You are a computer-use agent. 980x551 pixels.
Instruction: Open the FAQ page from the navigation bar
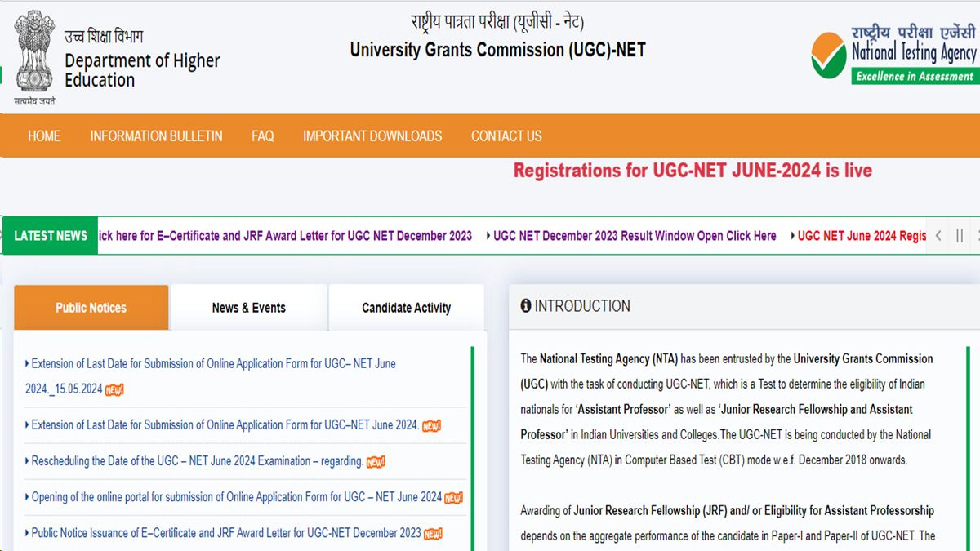pyautogui.click(x=262, y=136)
